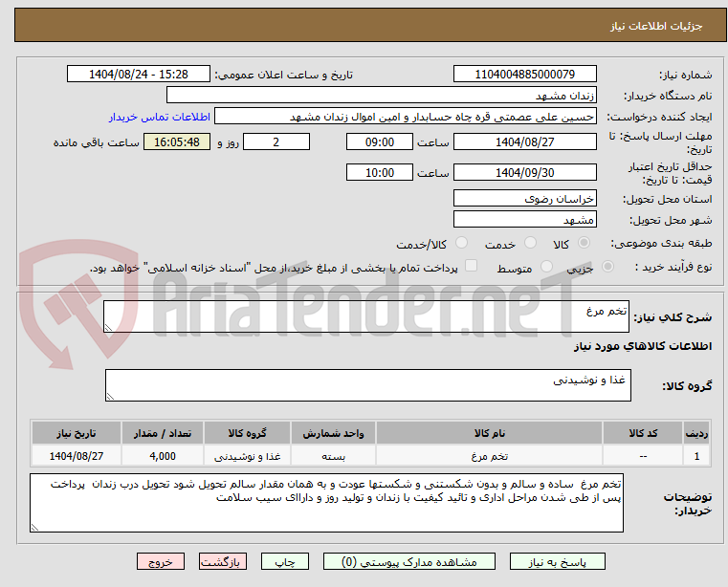Image resolution: width=728 pixels, height=587 pixels.
Task: Click the ایجاد کننده درخواست field
Action: point(406,117)
